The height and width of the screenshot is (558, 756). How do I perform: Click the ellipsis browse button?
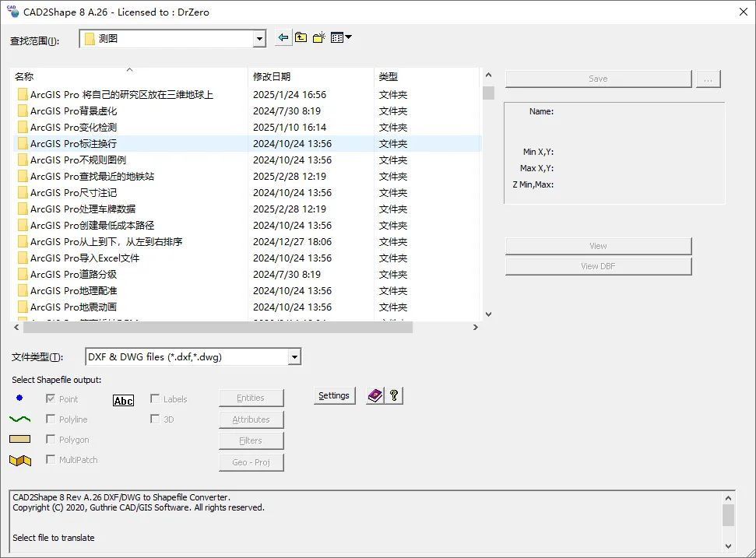pyautogui.click(x=709, y=79)
